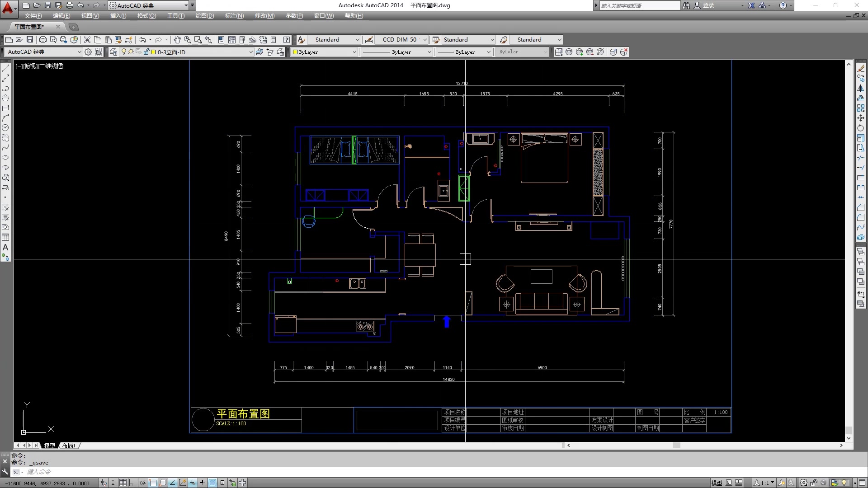Viewport: 868px width, 488px height.
Task: Click the 登录 sign-in button
Action: click(x=708, y=5)
